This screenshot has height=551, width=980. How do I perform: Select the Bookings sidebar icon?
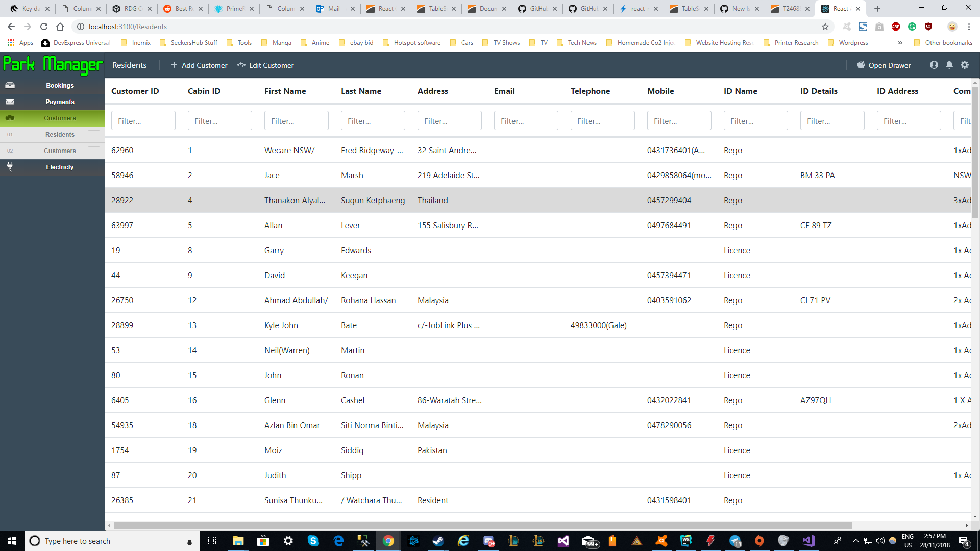coord(10,85)
